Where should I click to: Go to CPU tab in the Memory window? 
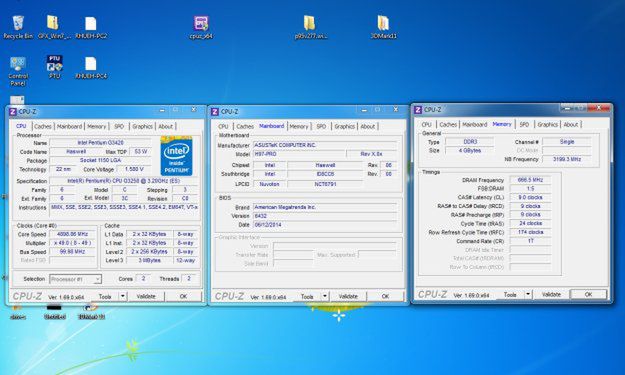[426, 125]
